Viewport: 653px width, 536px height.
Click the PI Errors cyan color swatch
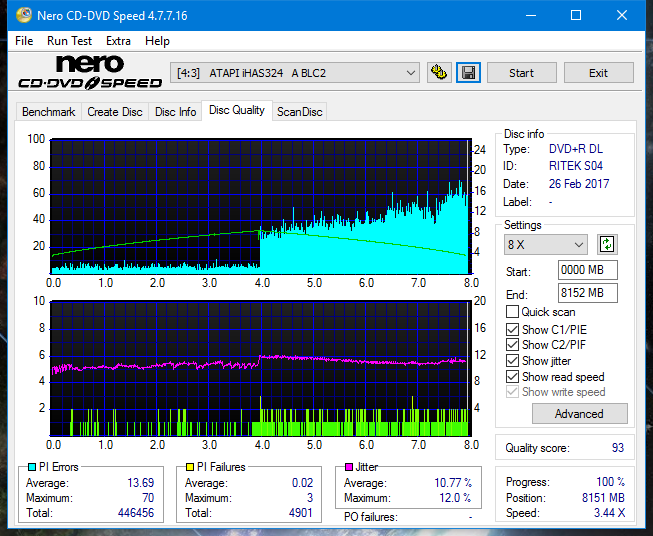pyautogui.click(x=32, y=467)
